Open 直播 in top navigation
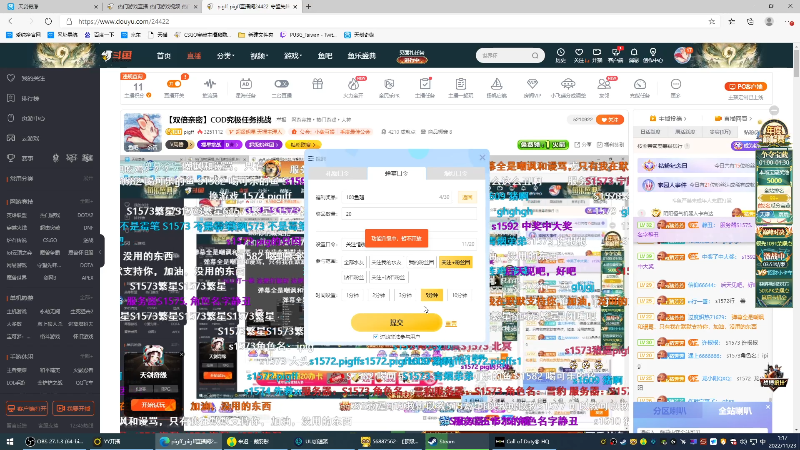 [x=194, y=56]
